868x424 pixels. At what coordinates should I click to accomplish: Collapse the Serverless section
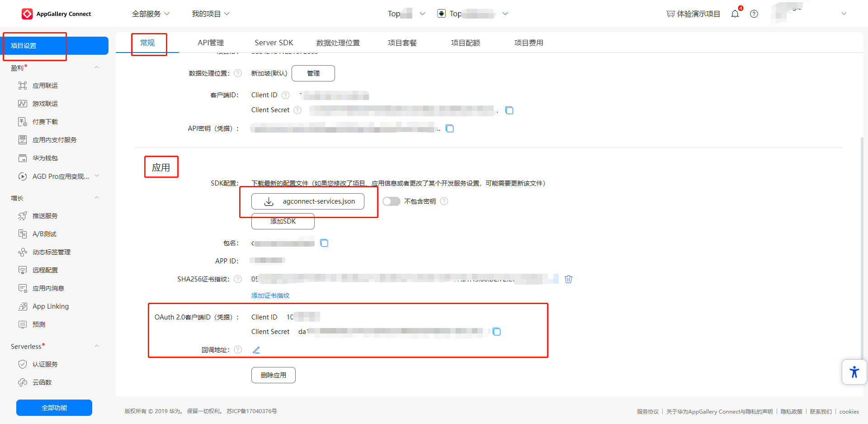97,347
